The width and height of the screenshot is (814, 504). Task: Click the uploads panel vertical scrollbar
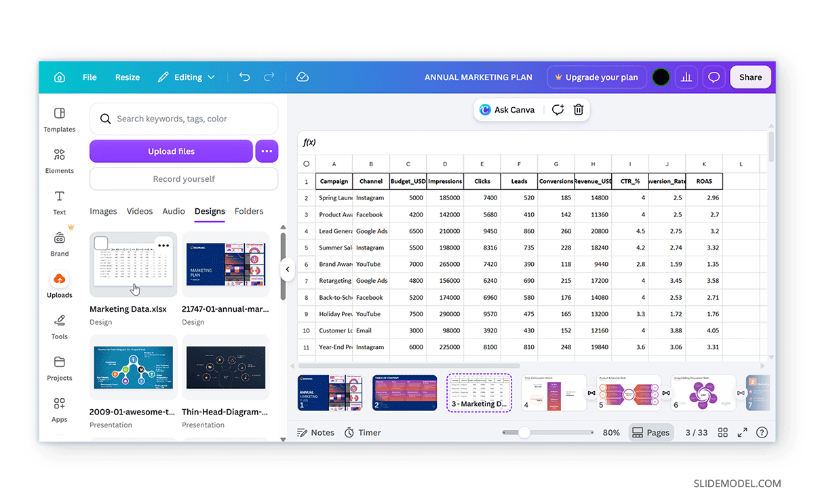[283, 267]
